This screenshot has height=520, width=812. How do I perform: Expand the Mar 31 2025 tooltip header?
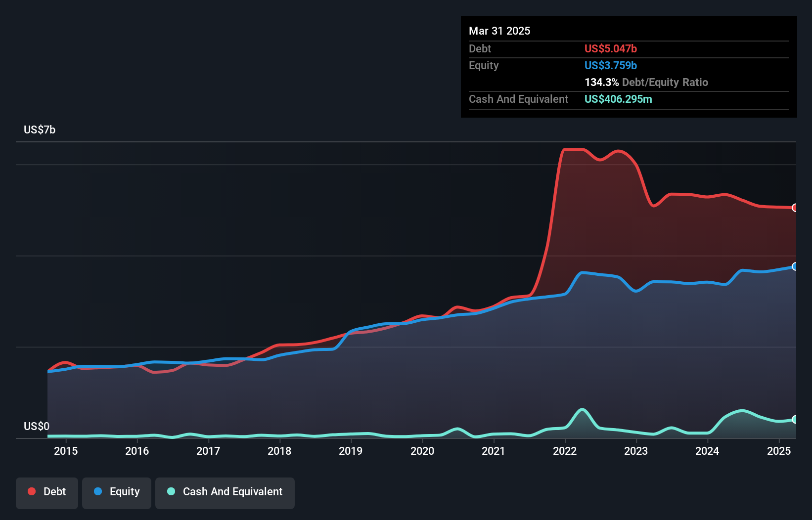tap(499, 31)
